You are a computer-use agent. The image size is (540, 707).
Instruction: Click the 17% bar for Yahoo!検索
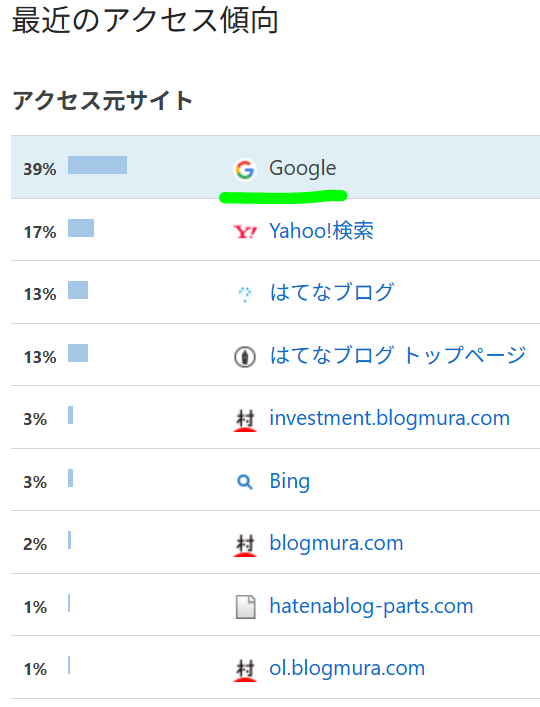coord(81,228)
